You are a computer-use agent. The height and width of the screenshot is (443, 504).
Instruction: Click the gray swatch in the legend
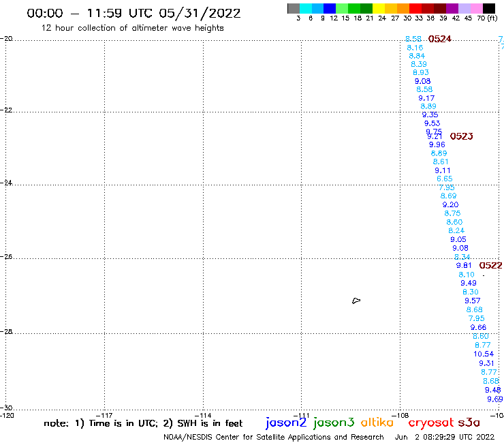[294, 8]
